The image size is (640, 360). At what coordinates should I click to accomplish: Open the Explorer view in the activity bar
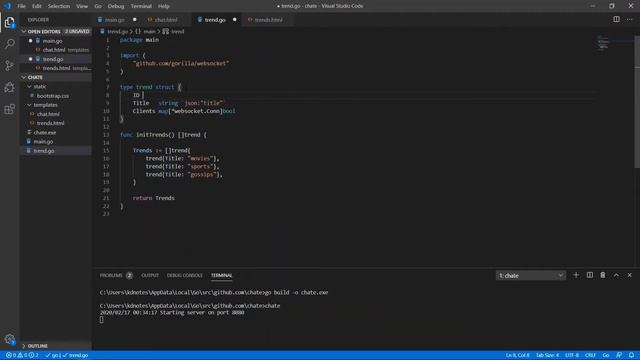9,22
